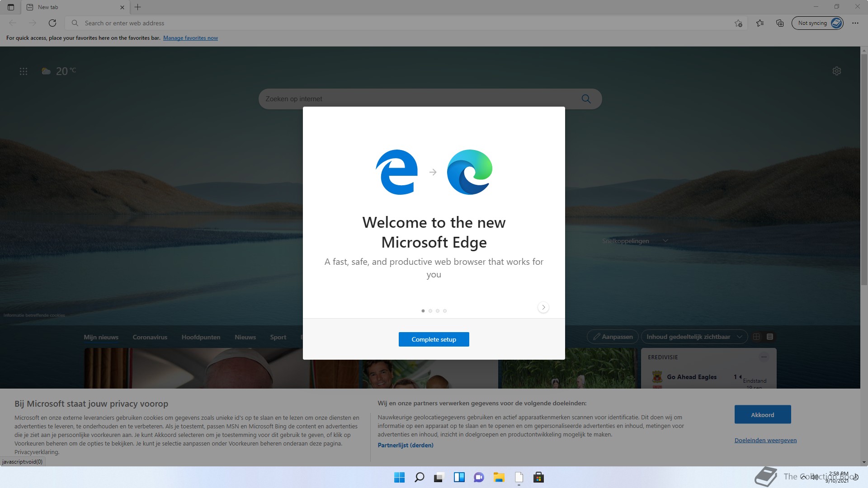This screenshot has height=488, width=868.
Task: Refresh the page
Action: click(52, 23)
